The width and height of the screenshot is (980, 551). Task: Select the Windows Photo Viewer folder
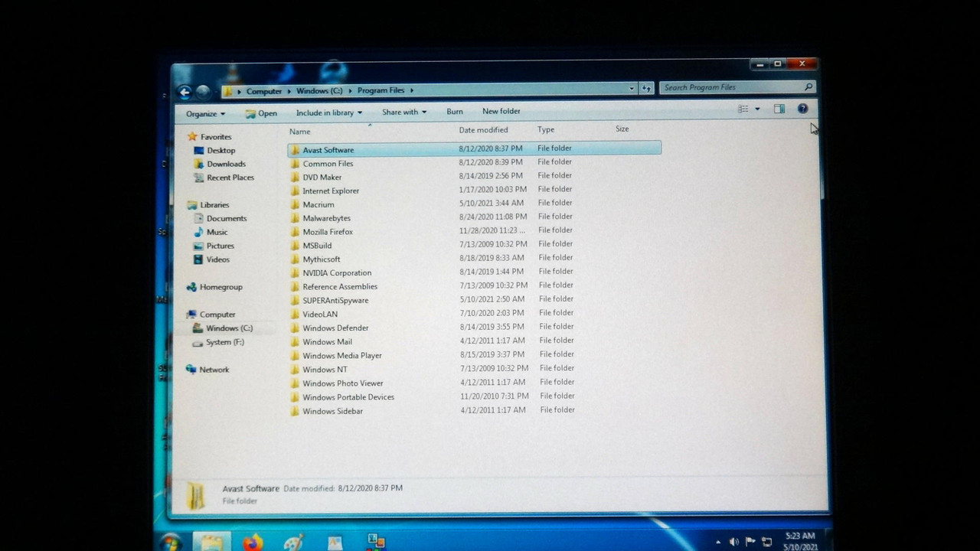(x=343, y=383)
